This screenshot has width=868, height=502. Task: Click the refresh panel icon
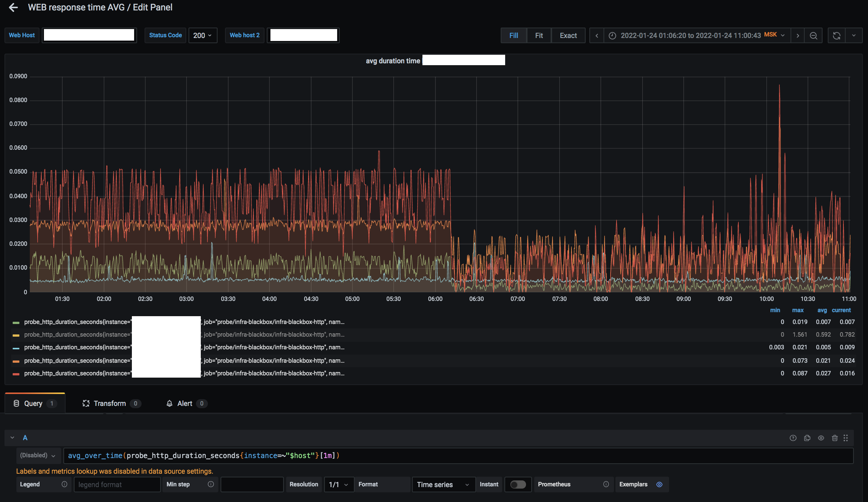tap(836, 35)
